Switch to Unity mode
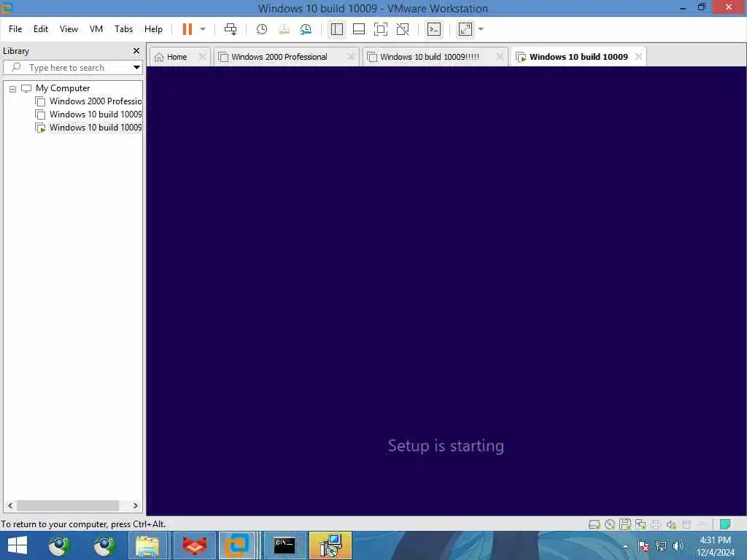Screen dimensions: 747x560 tap(403, 29)
